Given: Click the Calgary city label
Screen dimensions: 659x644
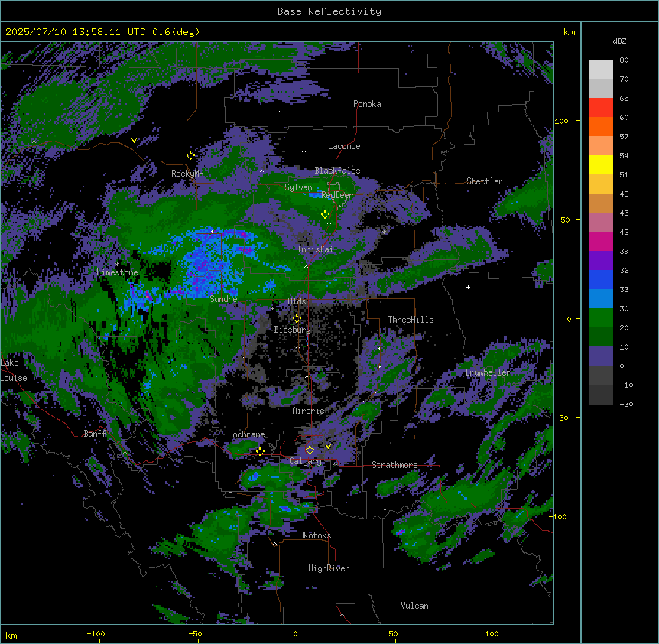Looking at the screenshot, I should (305, 461).
